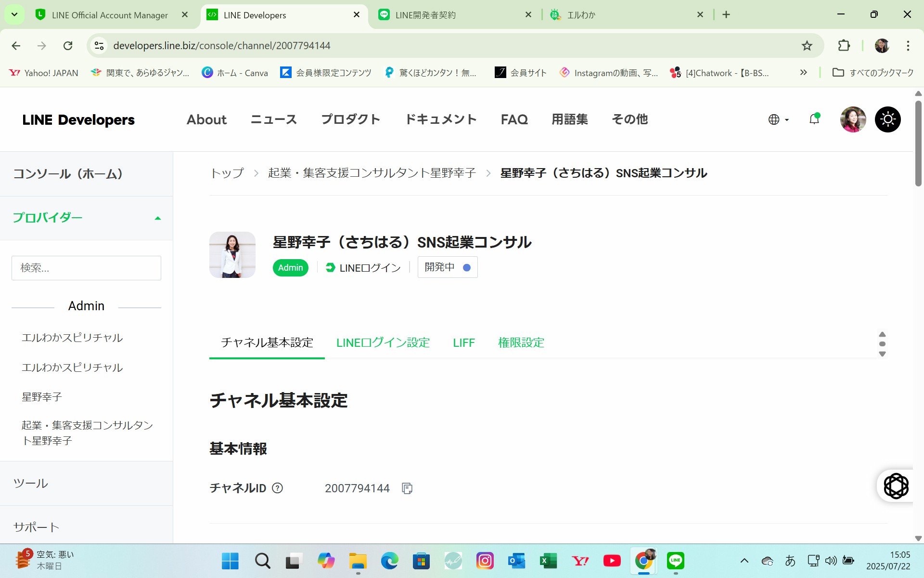924x578 pixels.
Task: Open サポート sidebar section
Action: [37, 527]
